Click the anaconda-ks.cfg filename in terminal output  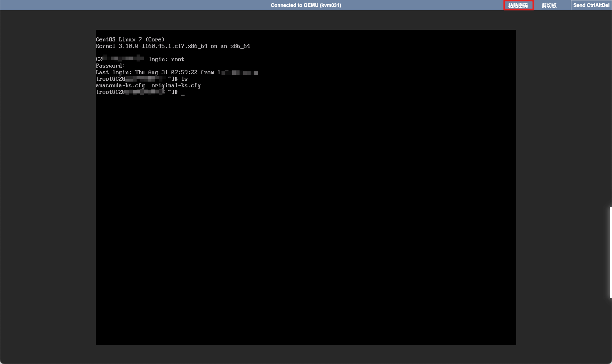pyautogui.click(x=120, y=86)
